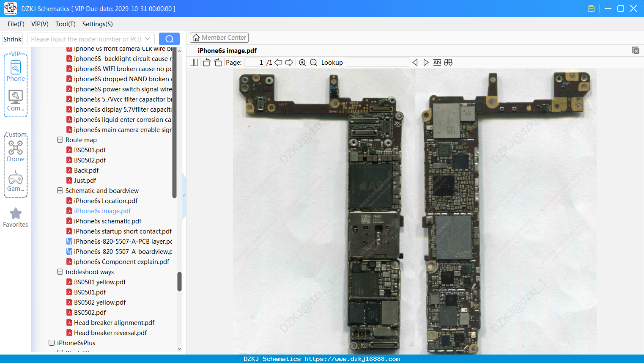Open the Settings(S) menu
Image resolution: width=644 pixels, height=363 pixels.
click(x=98, y=24)
